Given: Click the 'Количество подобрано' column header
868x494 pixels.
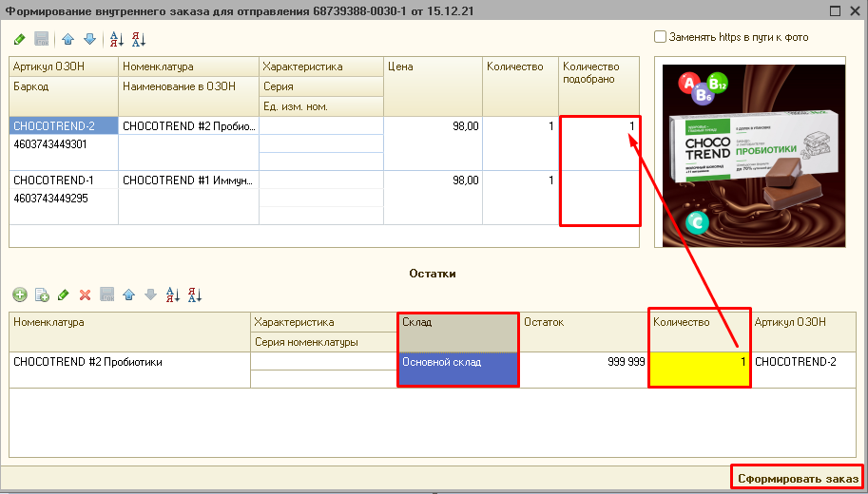Looking at the screenshot, I should 599,86.
